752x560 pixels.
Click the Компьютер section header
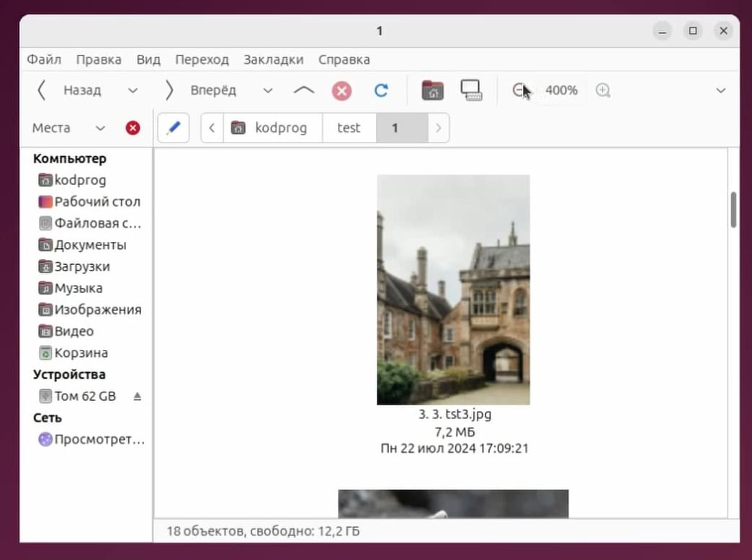[x=70, y=158]
